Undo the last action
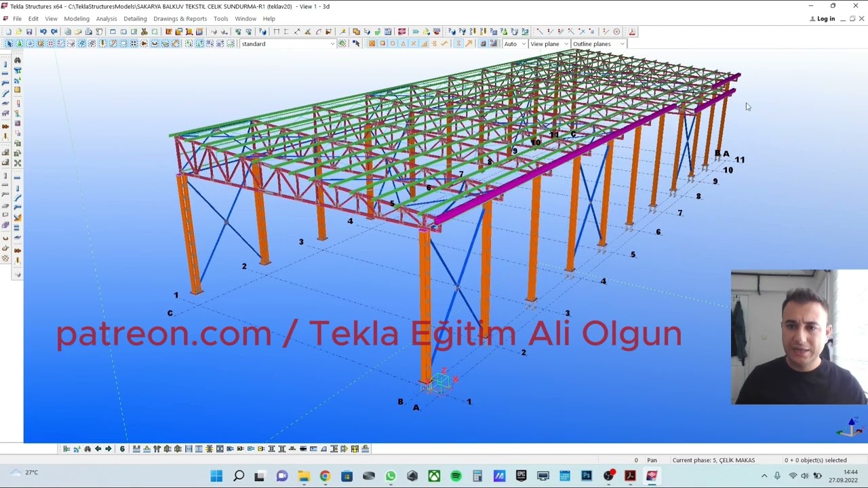This screenshot has height=488, width=868. 43,31
